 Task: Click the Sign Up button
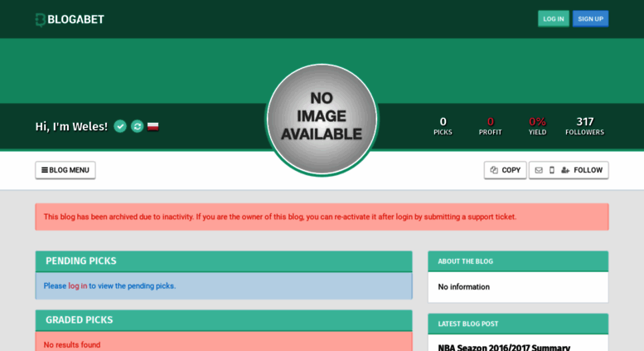[590, 19]
